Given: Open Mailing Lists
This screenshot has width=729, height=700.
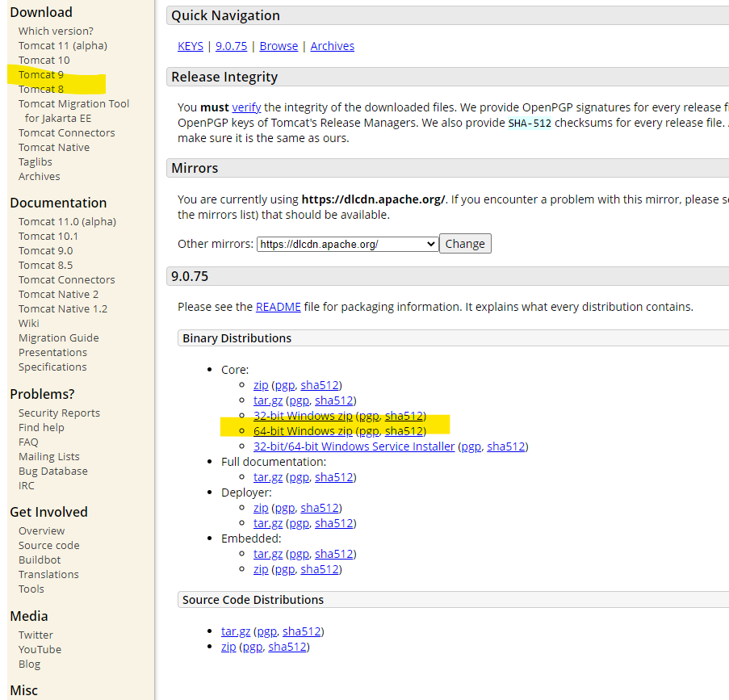Looking at the screenshot, I should (48, 456).
